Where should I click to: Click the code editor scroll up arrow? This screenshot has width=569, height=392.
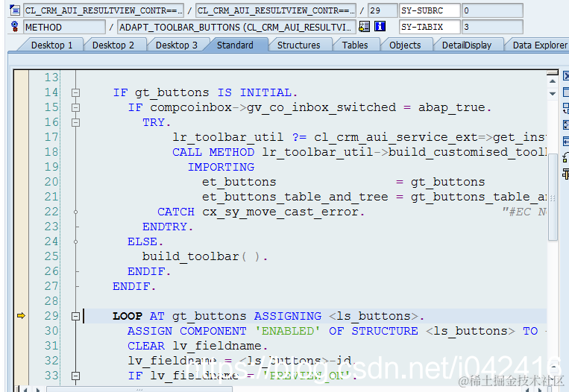click(x=553, y=81)
